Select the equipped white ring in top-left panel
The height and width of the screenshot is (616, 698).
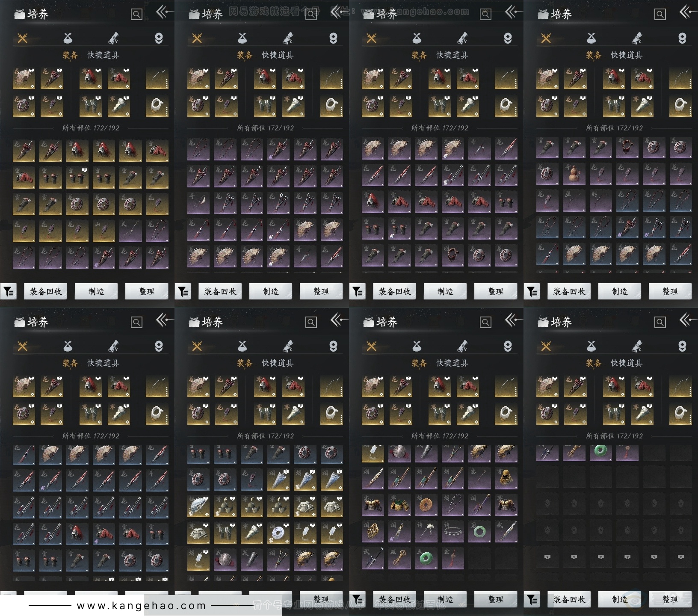click(x=157, y=106)
